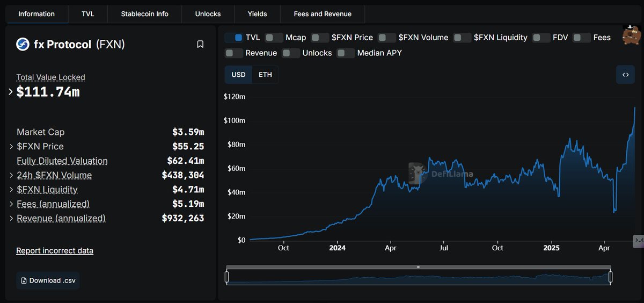Turn on the FDV series
Screen dimensions: 644x303
click(x=541, y=38)
